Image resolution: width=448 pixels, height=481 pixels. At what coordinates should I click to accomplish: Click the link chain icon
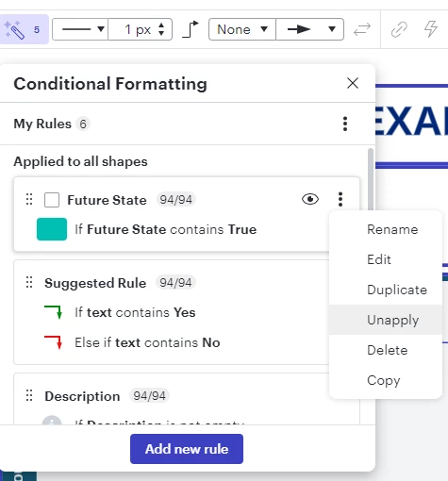[399, 29]
